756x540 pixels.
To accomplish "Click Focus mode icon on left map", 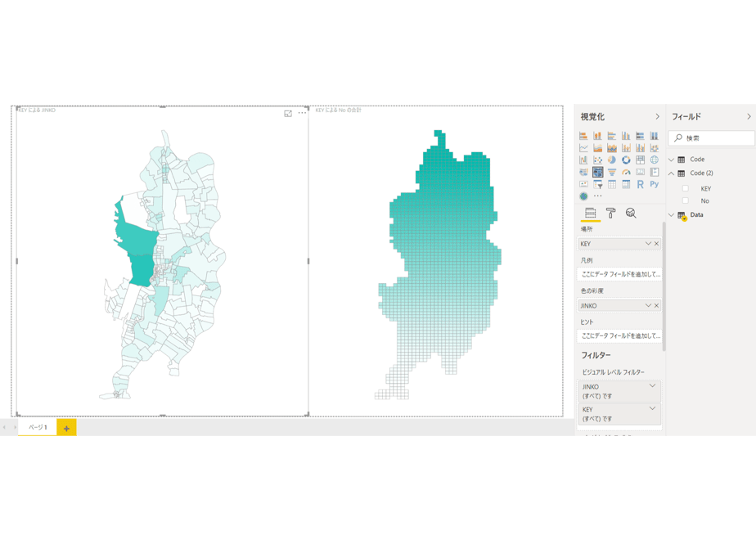I will click(288, 113).
